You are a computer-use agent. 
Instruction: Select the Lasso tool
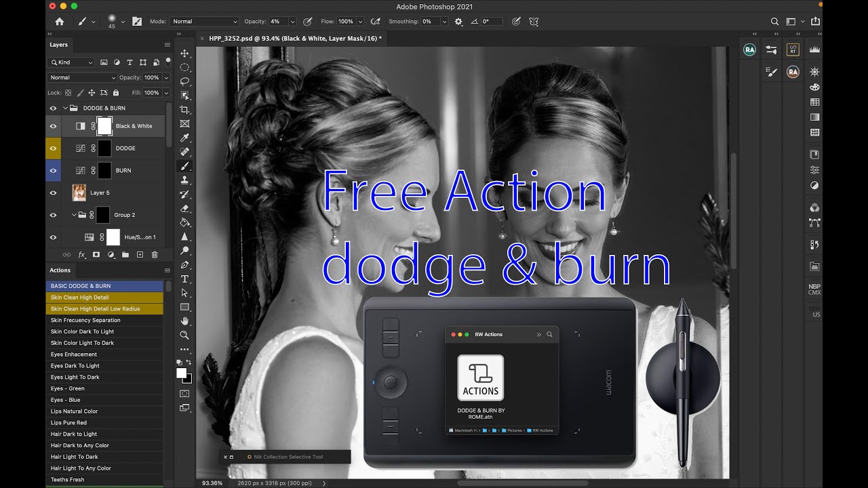[184, 81]
